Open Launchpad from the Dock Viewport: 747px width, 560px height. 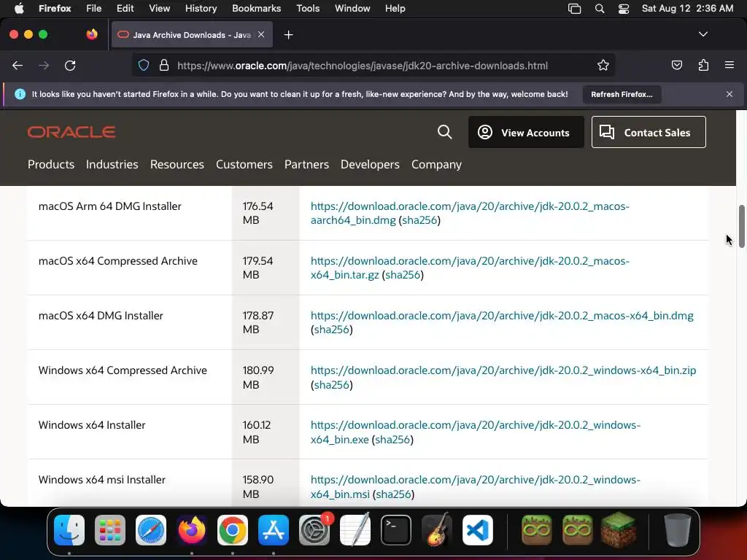tap(110, 529)
